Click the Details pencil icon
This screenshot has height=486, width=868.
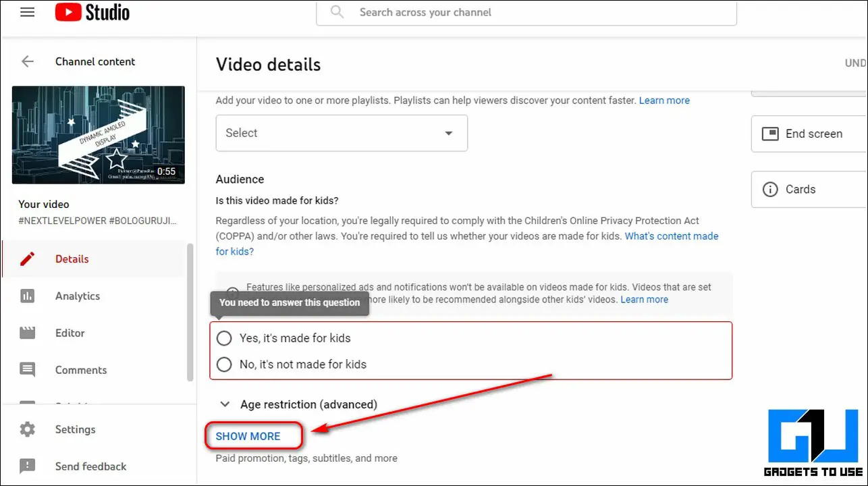28,259
